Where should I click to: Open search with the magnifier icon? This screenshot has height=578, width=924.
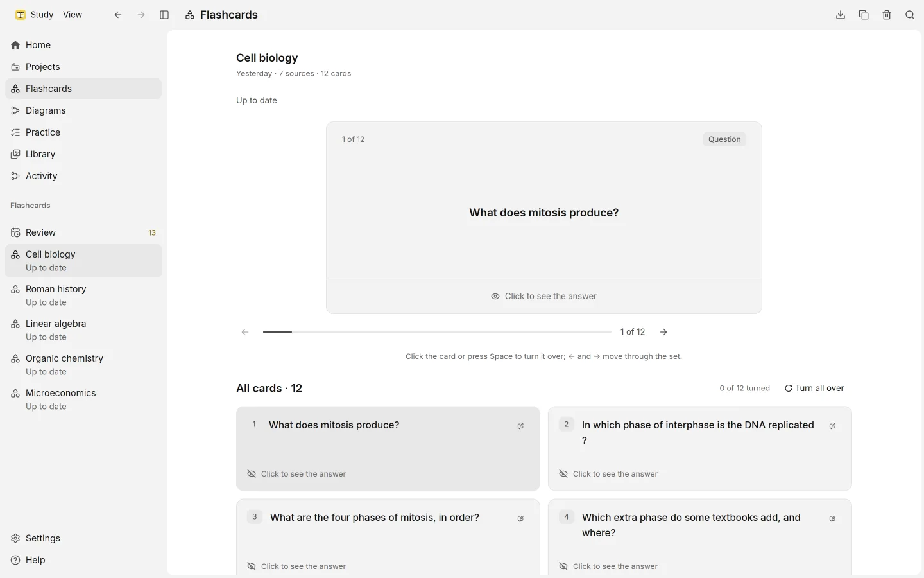pyautogui.click(x=910, y=15)
